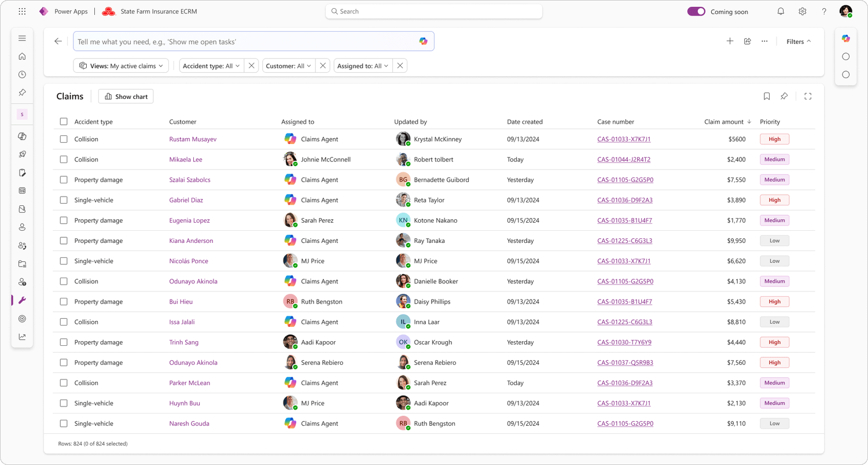Open customer link Parker McLean
The image size is (868, 465).
[190, 383]
